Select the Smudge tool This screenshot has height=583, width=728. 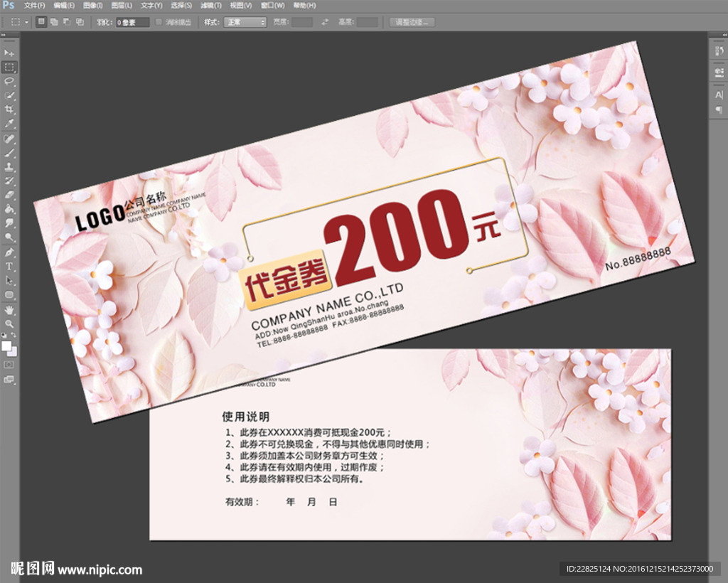9,223
